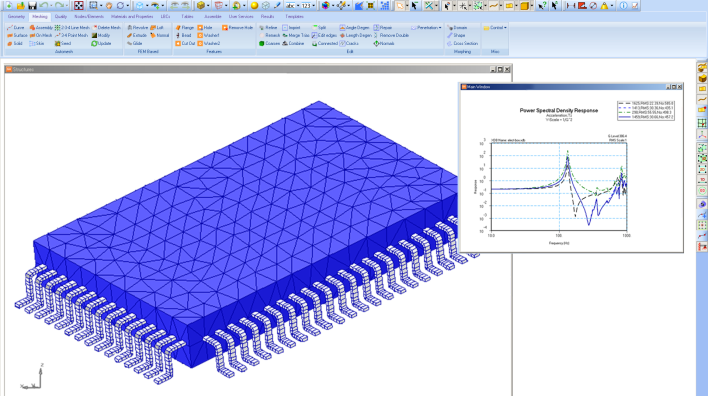Click the Coarsen mesh tool
This screenshot has height=396, width=708.
click(x=270, y=43)
